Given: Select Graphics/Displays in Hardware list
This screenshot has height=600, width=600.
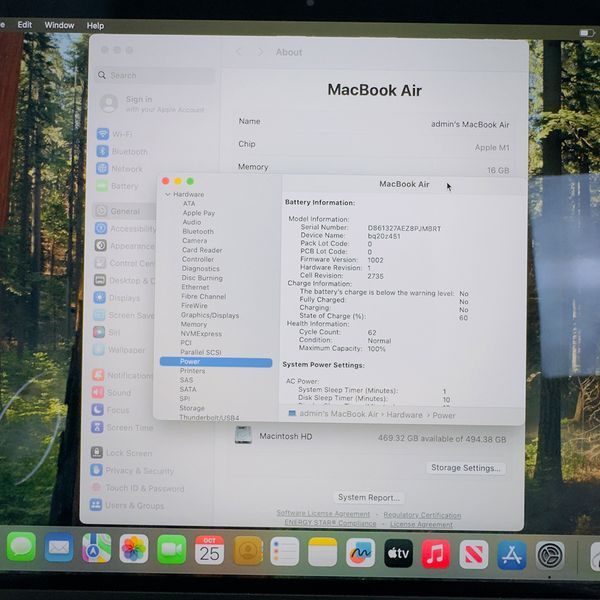Looking at the screenshot, I should pyautogui.click(x=210, y=315).
